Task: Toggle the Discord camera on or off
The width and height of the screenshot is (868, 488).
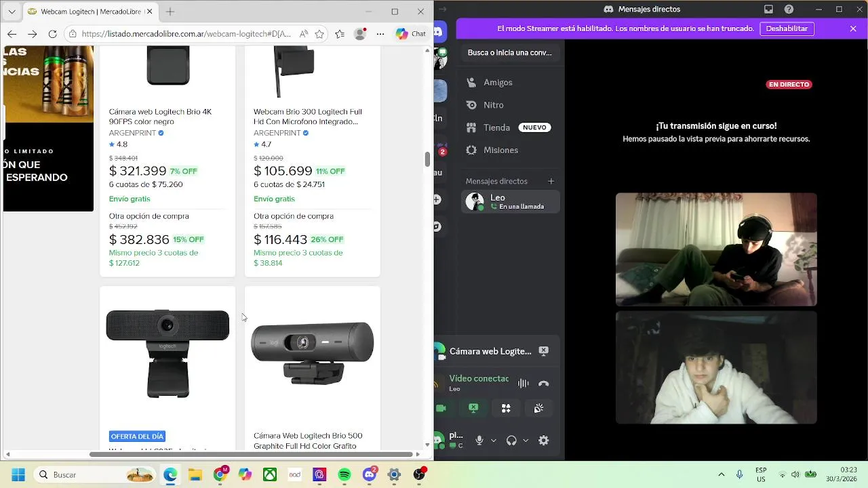Action: pyautogui.click(x=441, y=408)
